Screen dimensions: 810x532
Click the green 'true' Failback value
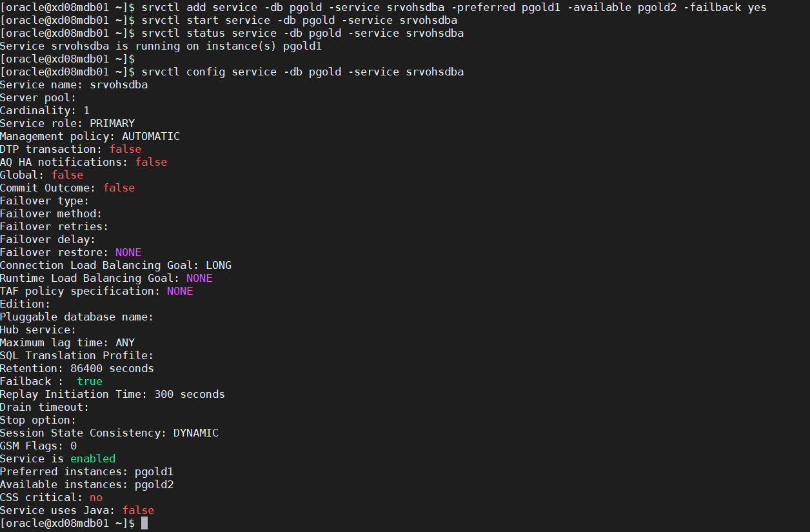click(90, 381)
